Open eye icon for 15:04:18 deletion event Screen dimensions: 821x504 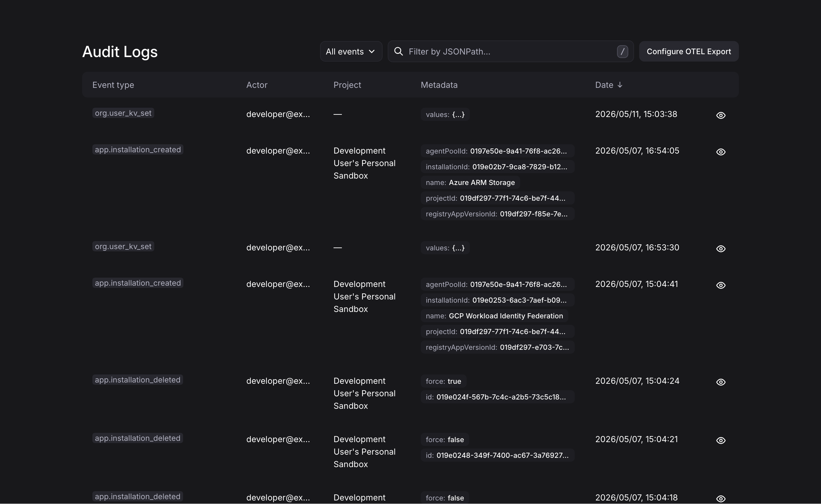pos(721,499)
